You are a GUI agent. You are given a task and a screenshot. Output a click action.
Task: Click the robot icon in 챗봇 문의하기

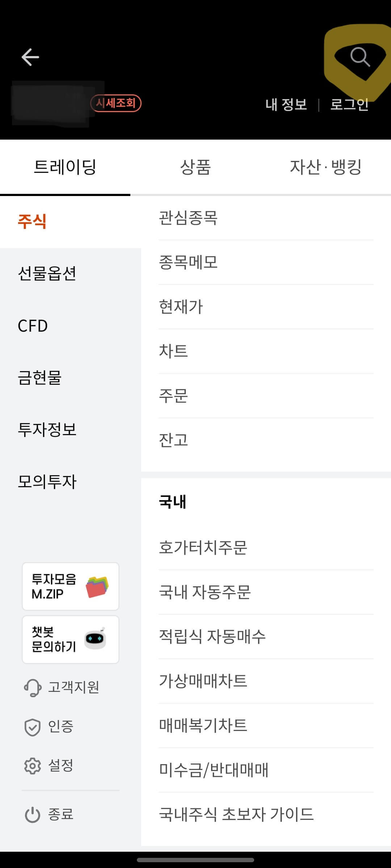tap(95, 640)
